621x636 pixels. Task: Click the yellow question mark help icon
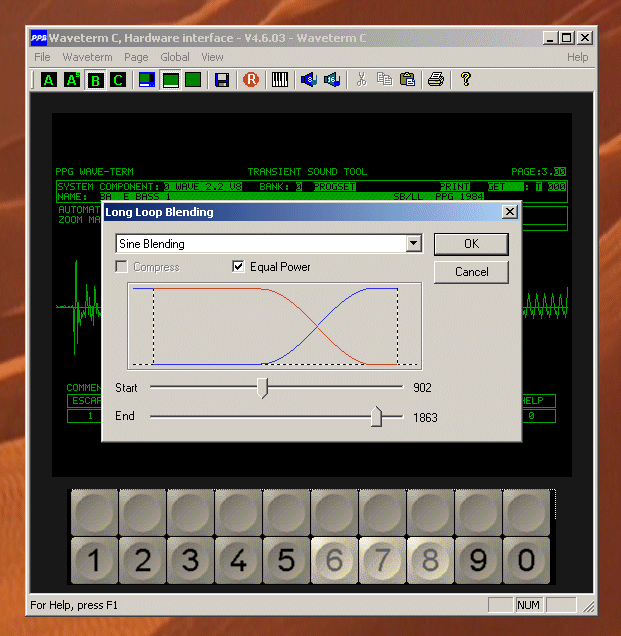(x=466, y=79)
